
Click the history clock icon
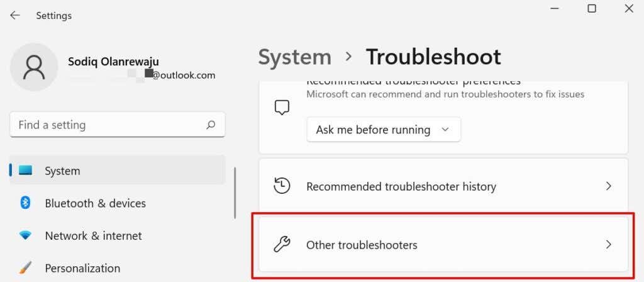282,186
